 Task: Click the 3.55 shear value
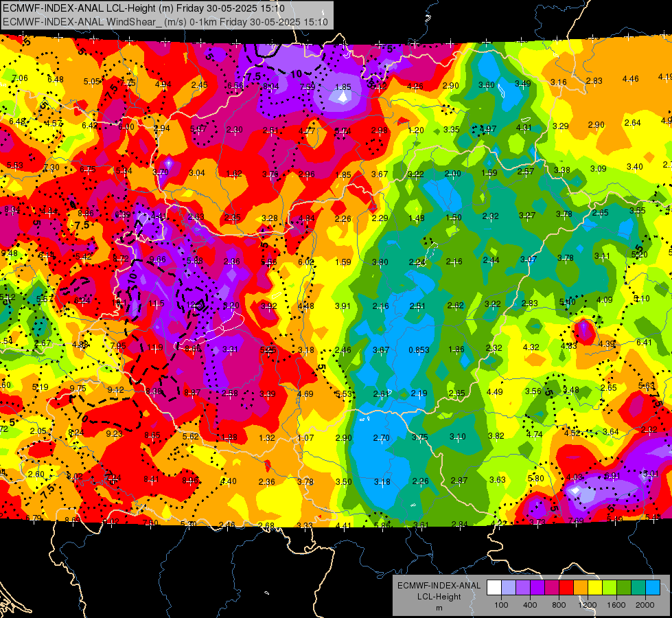point(638,211)
